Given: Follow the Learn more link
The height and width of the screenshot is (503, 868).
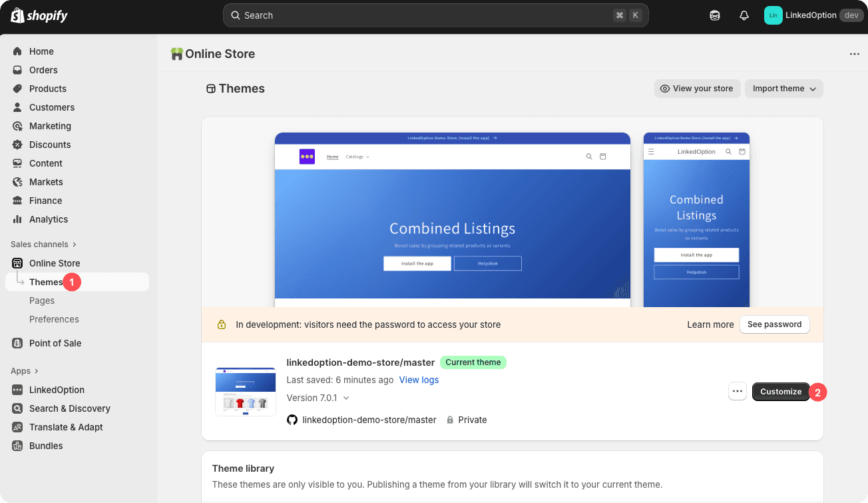Looking at the screenshot, I should pos(710,324).
